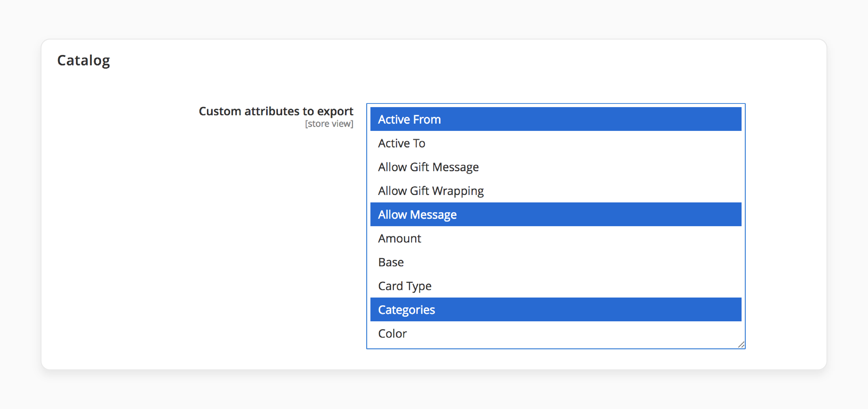868x409 pixels.
Task: Select Allow Gift Message attribute
Action: [x=556, y=167]
